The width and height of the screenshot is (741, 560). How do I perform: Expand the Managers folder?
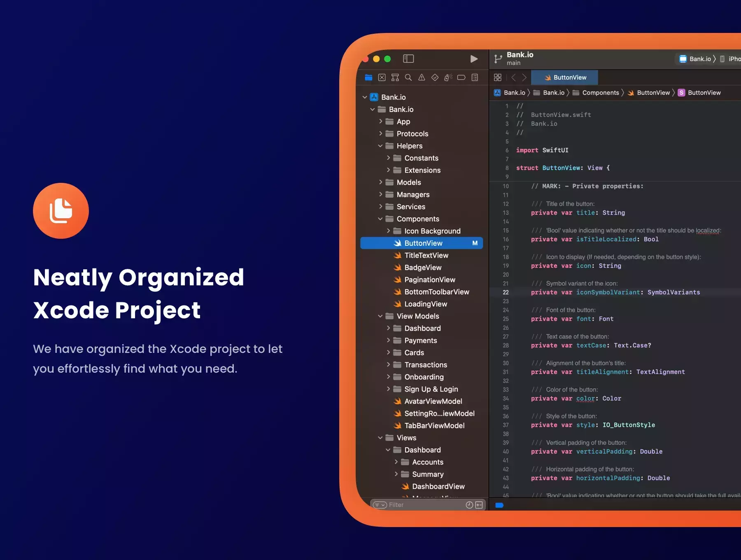point(380,194)
